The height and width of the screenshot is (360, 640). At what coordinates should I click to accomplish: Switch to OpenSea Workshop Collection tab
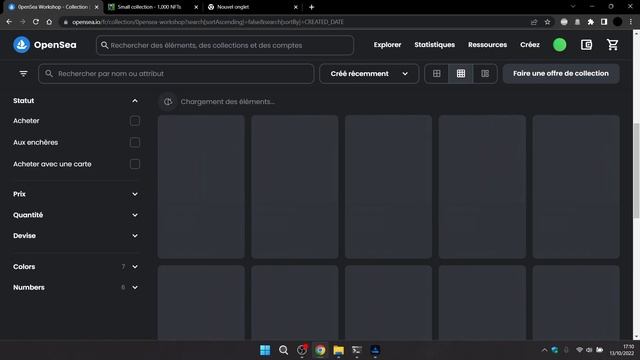(x=53, y=7)
